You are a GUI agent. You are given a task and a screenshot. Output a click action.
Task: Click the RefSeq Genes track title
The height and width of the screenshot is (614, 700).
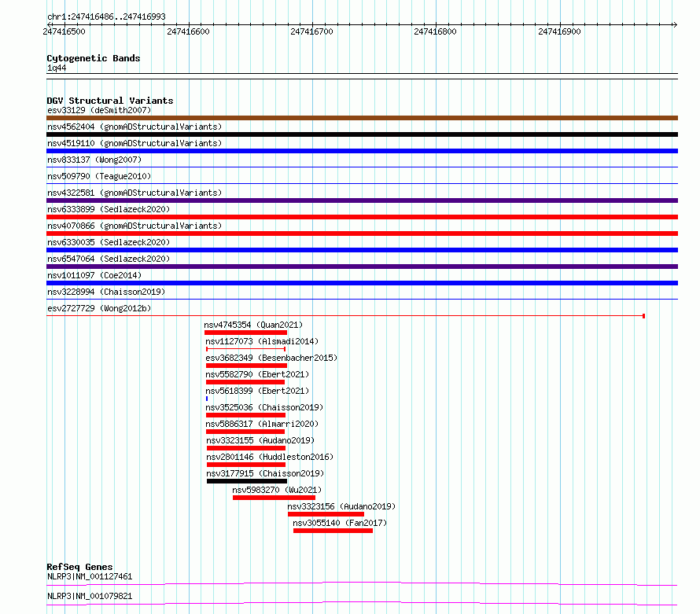coord(79,567)
